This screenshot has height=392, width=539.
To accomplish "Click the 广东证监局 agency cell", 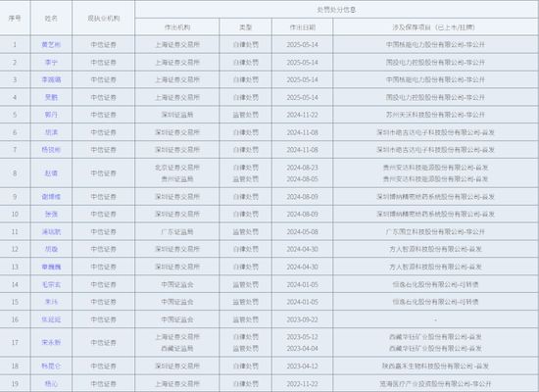I will [x=177, y=231].
